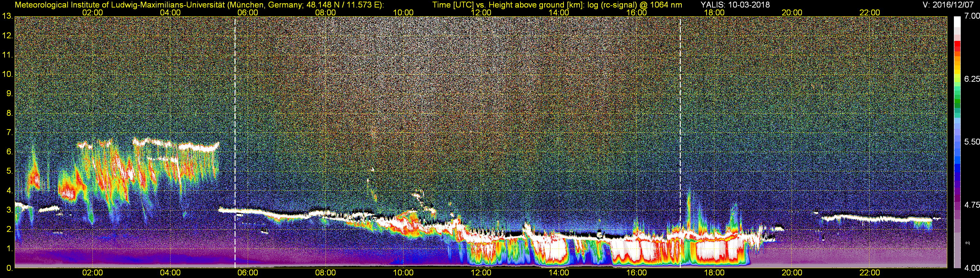Click the 12 km height axis label
Viewport: 980px width, 278px height.
pyautogui.click(x=7, y=35)
